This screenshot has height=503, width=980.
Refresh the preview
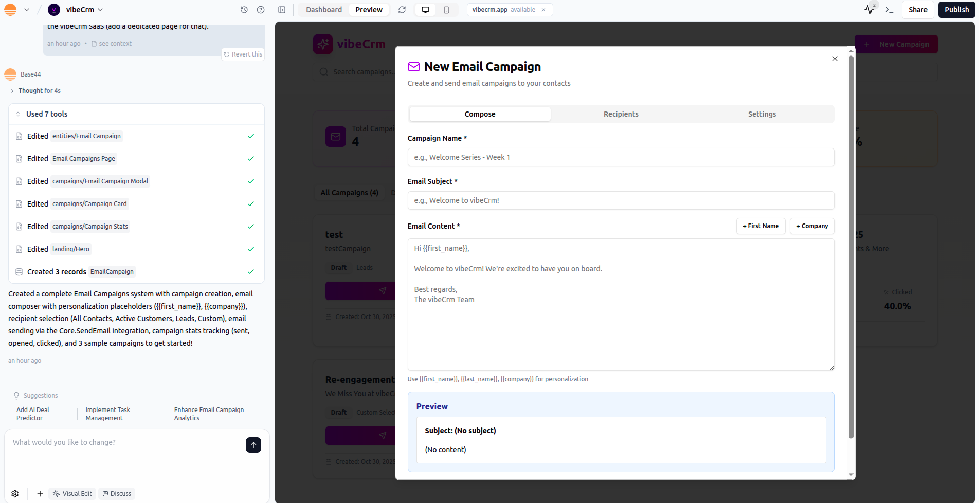(402, 10)
